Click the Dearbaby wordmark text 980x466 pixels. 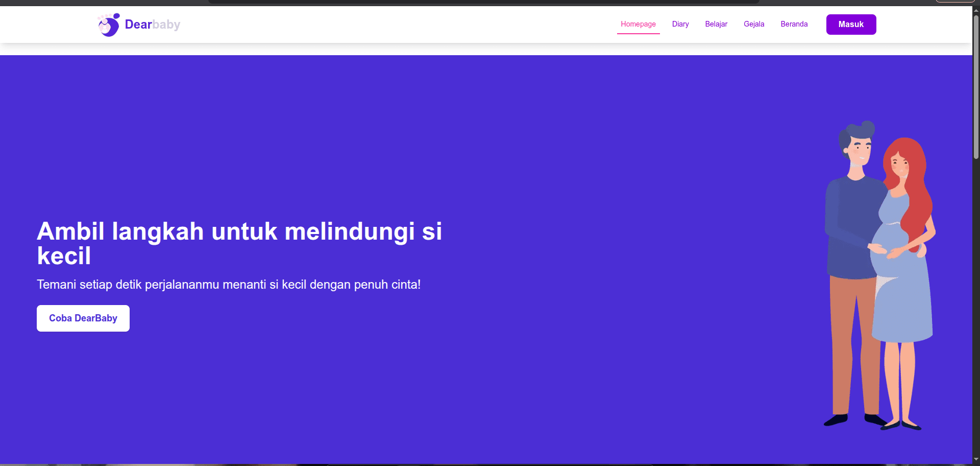[152, 24]
